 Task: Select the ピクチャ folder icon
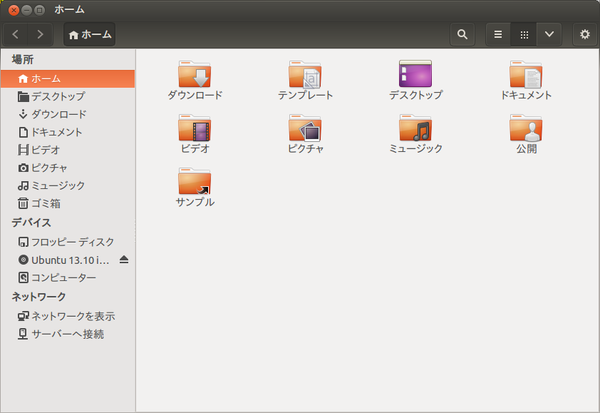[305, 127]
